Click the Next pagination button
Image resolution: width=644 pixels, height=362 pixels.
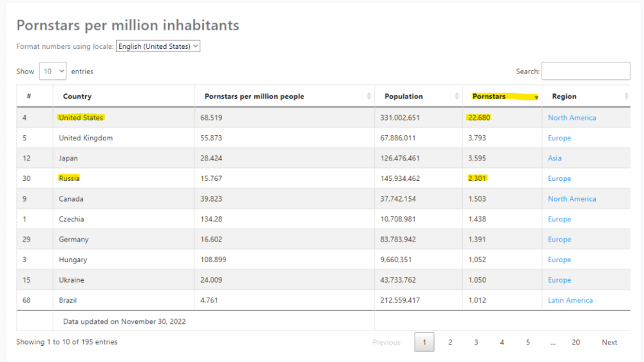coord(609,343)
